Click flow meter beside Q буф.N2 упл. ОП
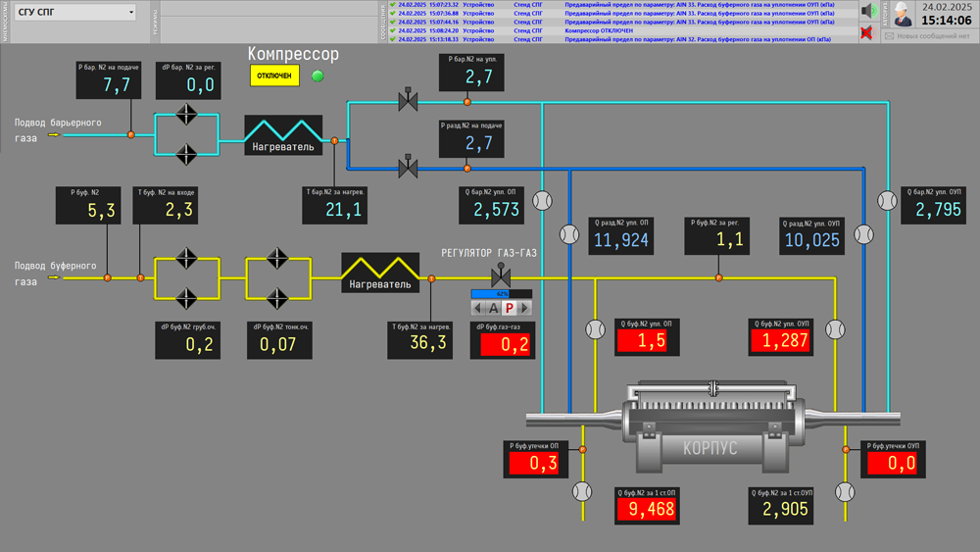Viewport: 980px width, 552px height. point(595,329)
